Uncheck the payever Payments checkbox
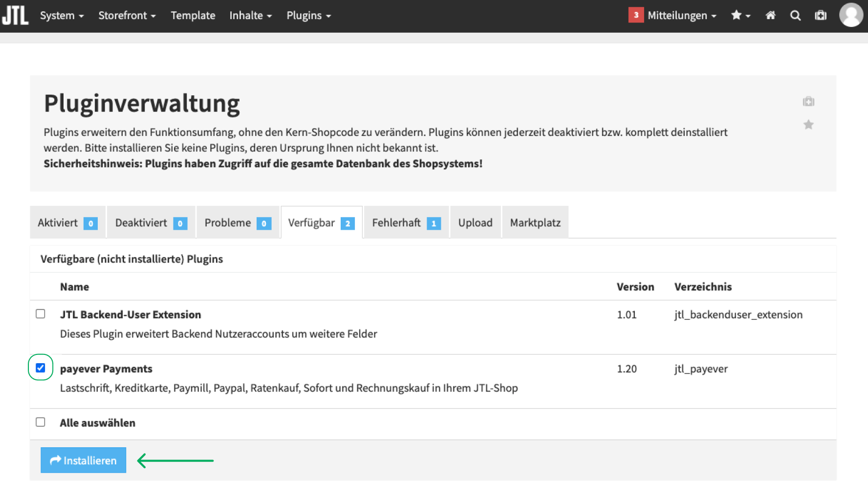The height and width of the screenshot is (481, 868). click(41, 368)
